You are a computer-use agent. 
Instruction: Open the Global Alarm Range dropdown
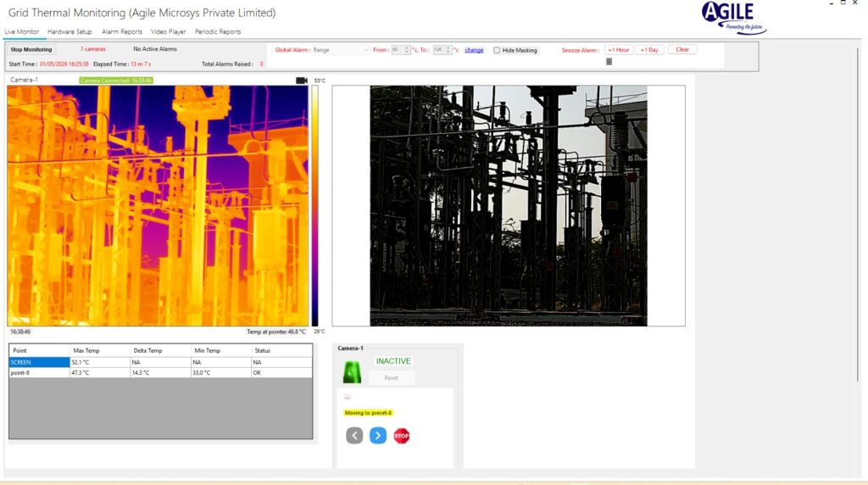click(x=341, y=50)
